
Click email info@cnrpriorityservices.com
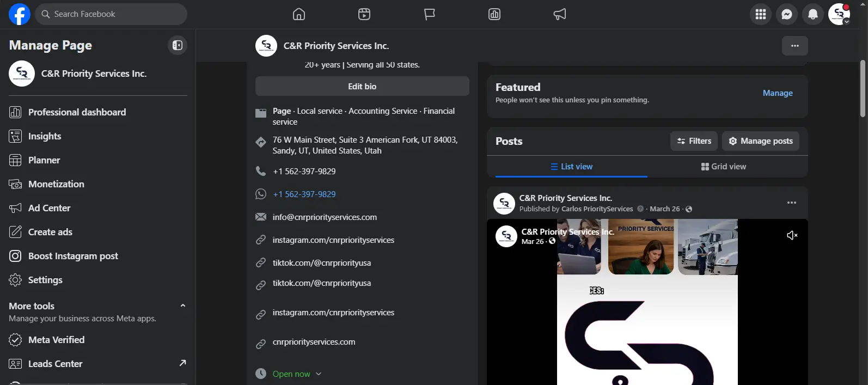(325, 217)
